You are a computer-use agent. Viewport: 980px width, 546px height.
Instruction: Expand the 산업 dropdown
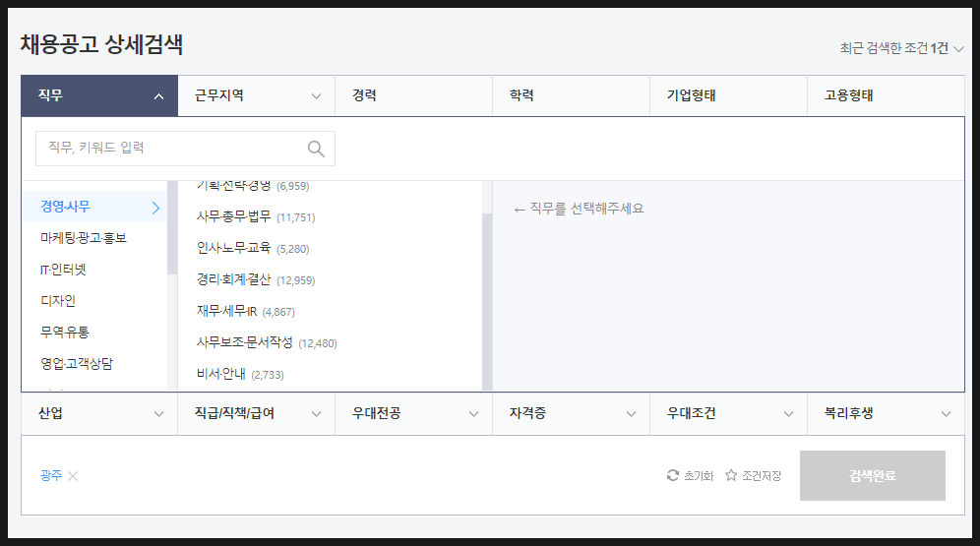coord(99,413)
